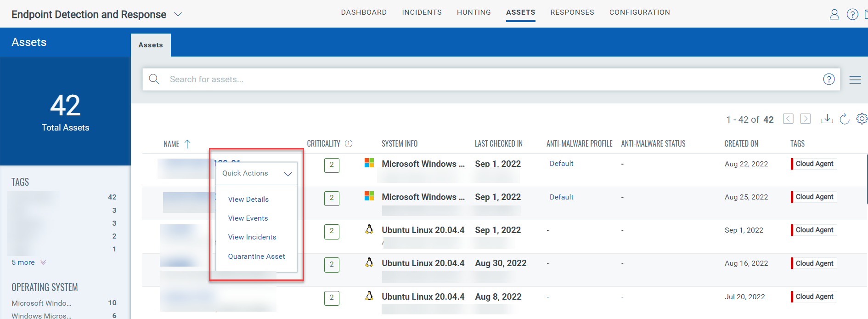Click Windows logo in Aug 25 row
The height and width of the screenshot is (319, 868).
coord(369,196)
